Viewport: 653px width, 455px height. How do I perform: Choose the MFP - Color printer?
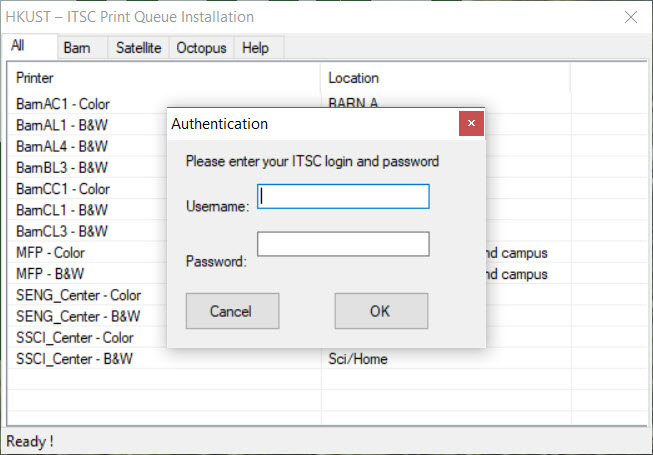click(x=50, y=252)
